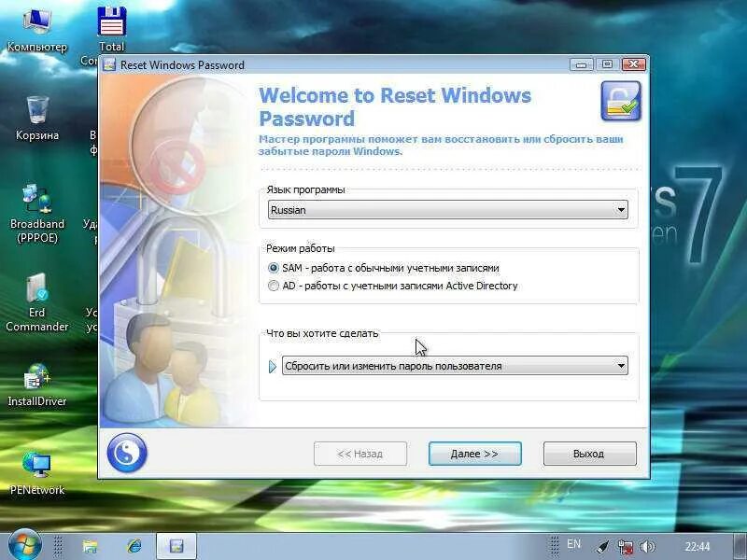Open the Корзина recycle bin icon

point(37,118)
